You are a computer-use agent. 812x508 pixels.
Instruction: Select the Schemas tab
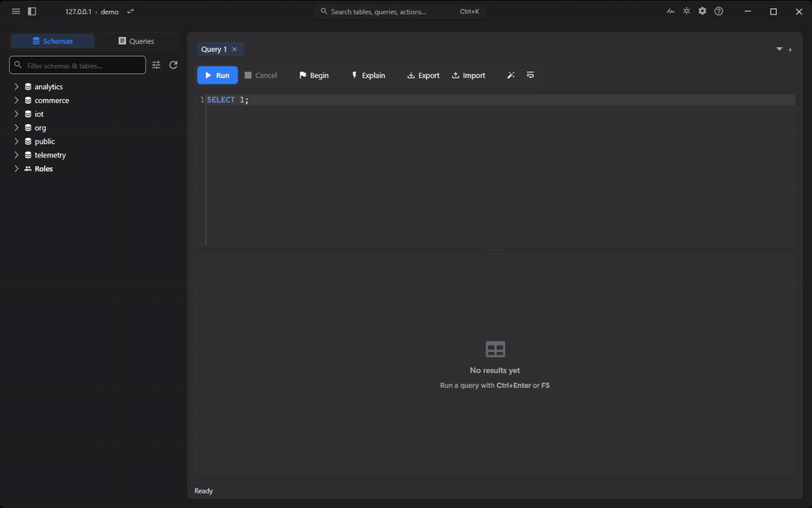click(x=53, y=41)
